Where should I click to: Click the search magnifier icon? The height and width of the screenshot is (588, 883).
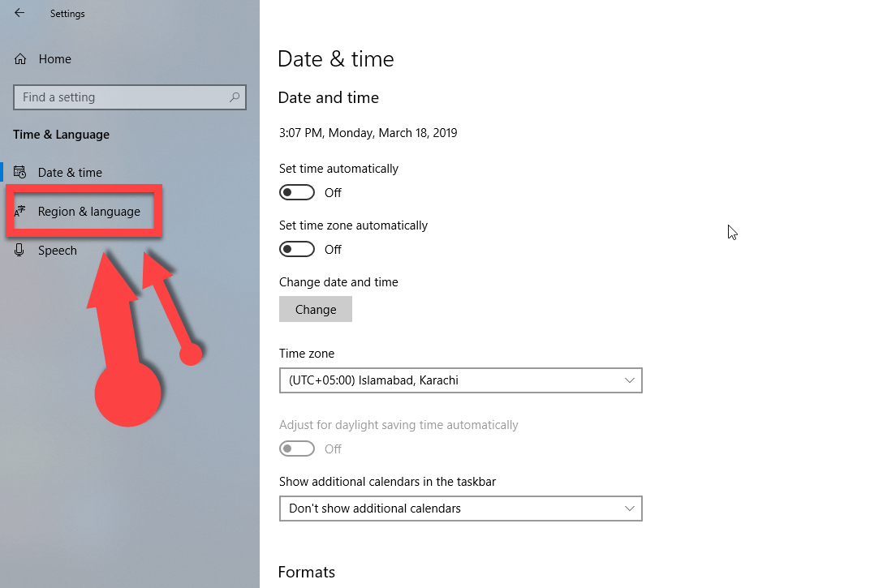235,97
